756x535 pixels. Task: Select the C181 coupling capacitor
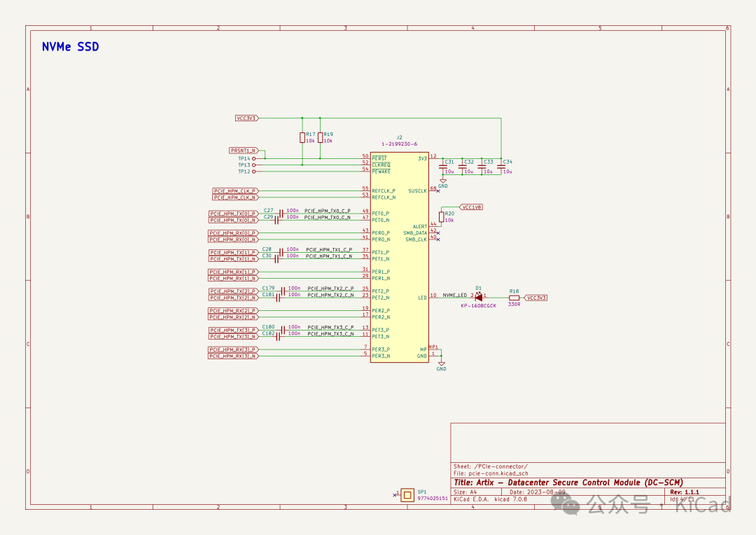click(278, 298)
